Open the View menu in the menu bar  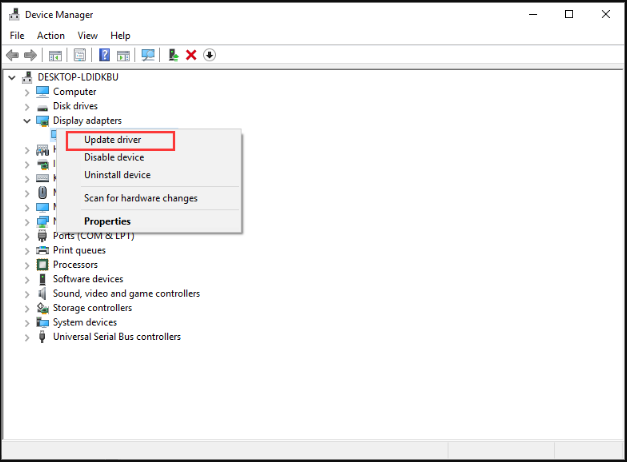click(x=87, y=36)
